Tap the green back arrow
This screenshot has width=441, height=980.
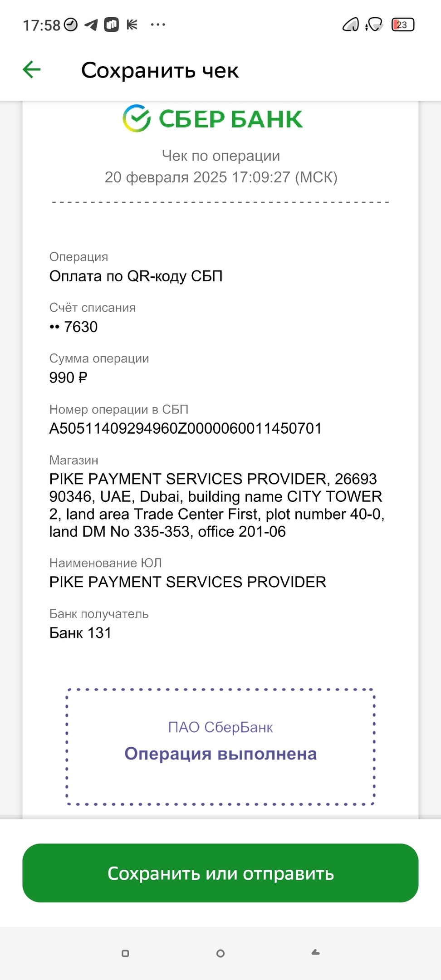[32, 70]
